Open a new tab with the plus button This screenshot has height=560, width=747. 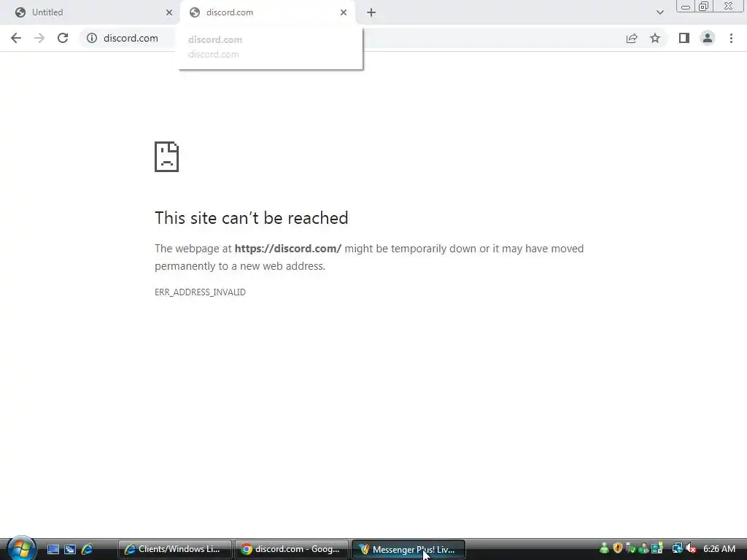click(x=371, y=12)
